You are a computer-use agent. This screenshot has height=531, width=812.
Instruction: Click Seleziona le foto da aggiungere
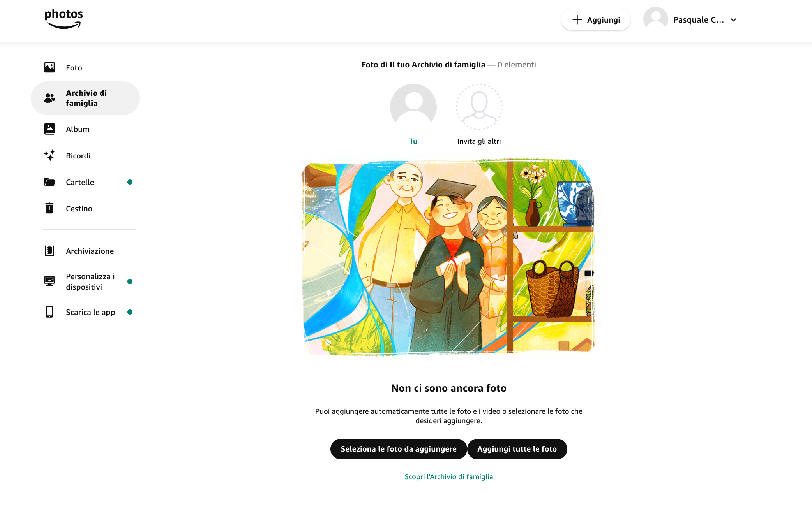[399, 449]
